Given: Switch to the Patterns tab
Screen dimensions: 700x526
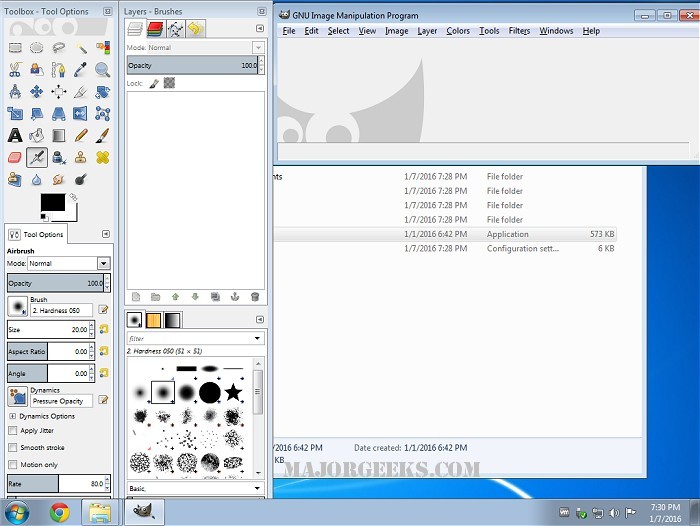Looking at the screenshot, I should (x=154, y=320).
